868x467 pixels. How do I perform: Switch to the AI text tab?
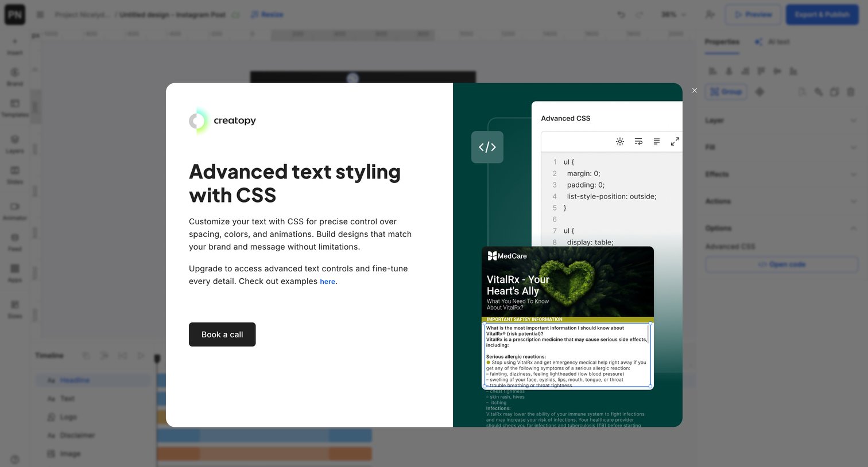tap(773, 42)
